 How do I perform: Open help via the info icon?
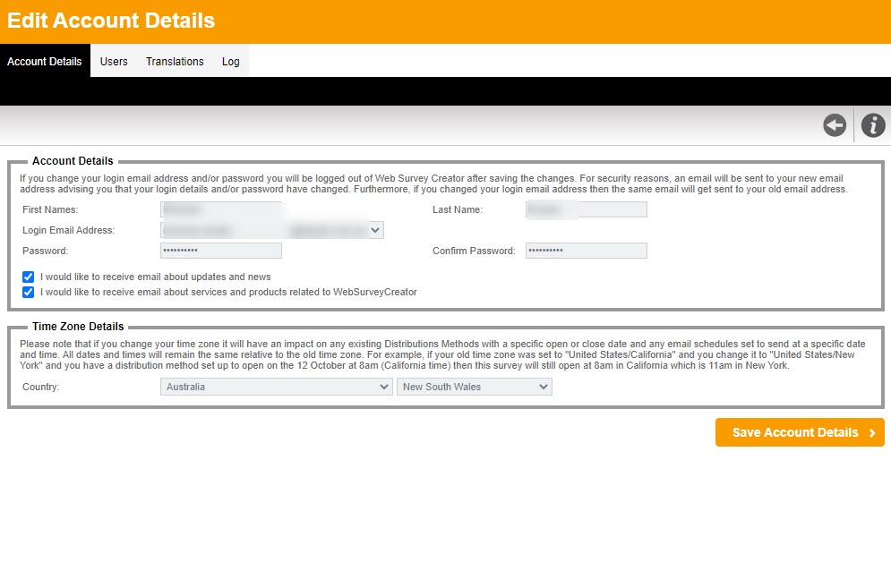tap(873, 125)
